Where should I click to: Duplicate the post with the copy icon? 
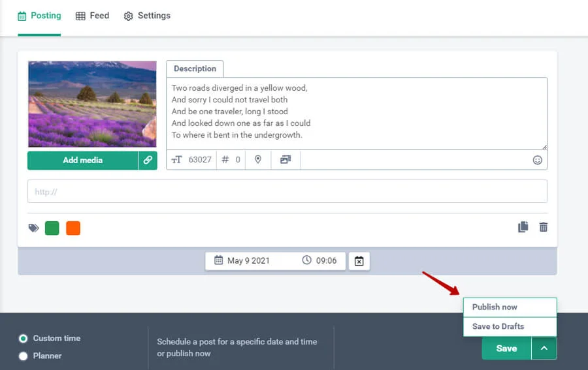[523, 227]
